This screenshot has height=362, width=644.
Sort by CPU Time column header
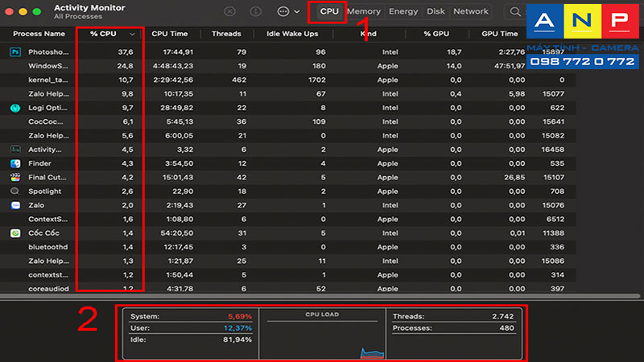(170, 34)
